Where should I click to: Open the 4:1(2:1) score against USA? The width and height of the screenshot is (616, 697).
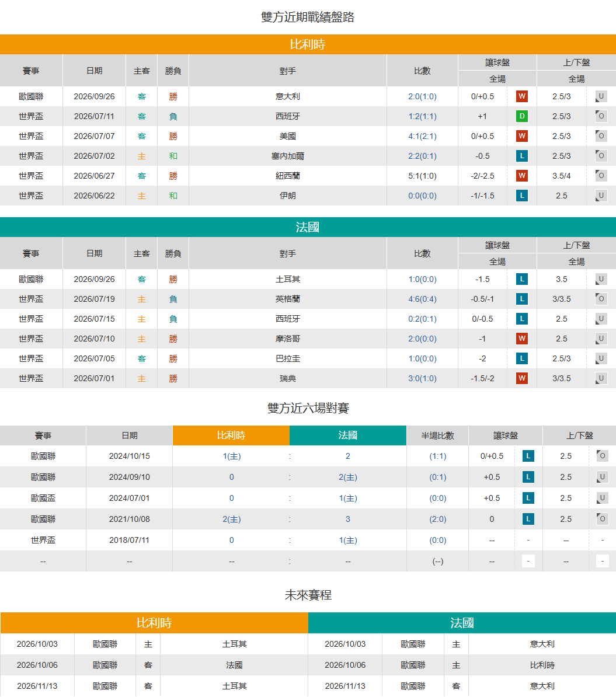click(x=422, y=136)
